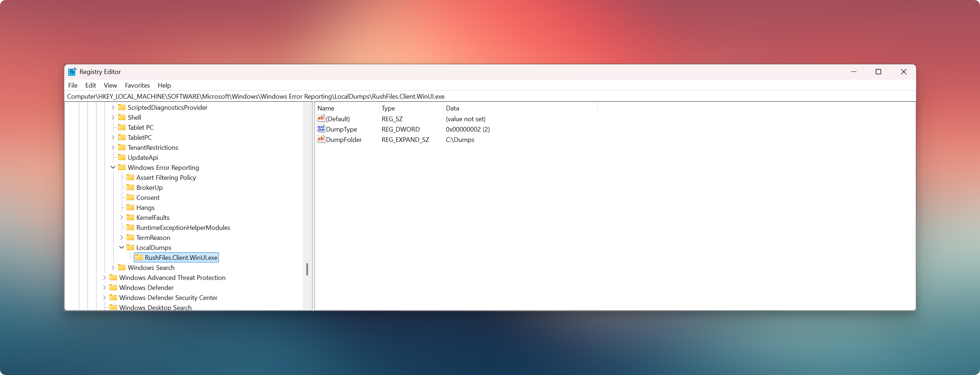This screenshot has height=375, width=980.
Task: Click the 0x00000002 (2) data cell
Action: [x=468, y=129]
